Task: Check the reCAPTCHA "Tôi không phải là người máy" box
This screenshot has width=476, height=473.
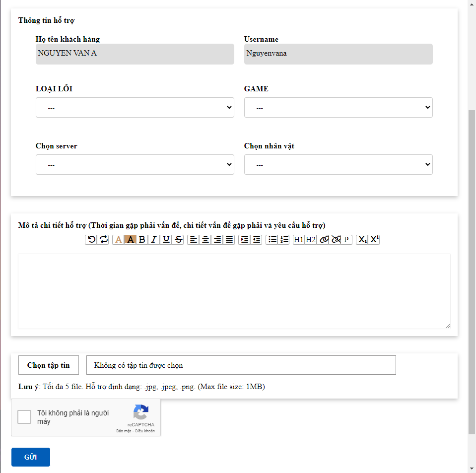Action: coord(24,417)
